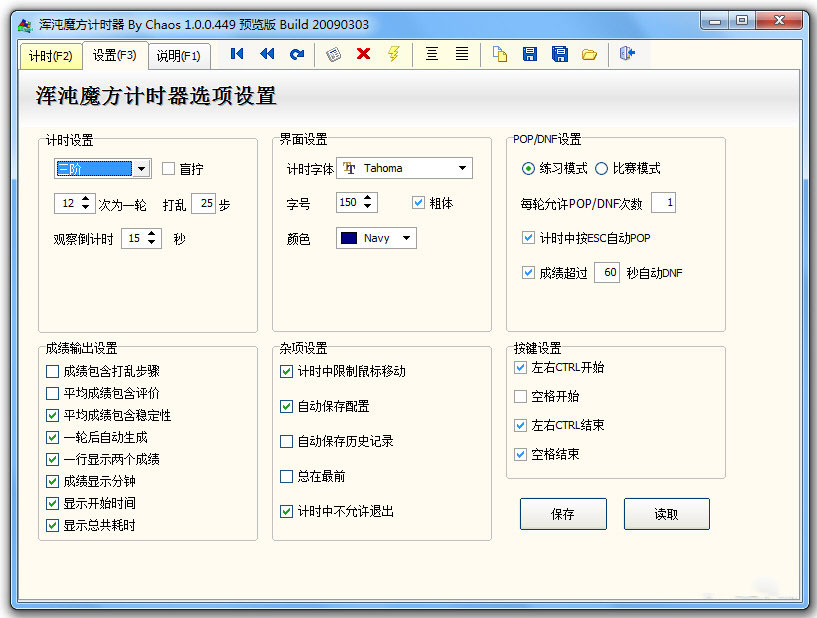Screen dimensions: 817x618
Task: Click the yellow lightning bolt toolbar icon
Action: (x=393, y=54)
